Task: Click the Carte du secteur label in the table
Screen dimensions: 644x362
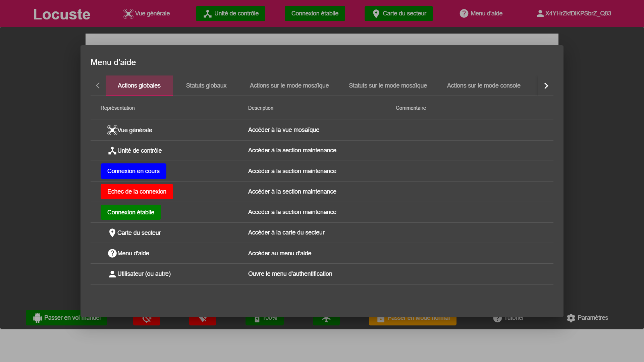Action: coord(139,233)
